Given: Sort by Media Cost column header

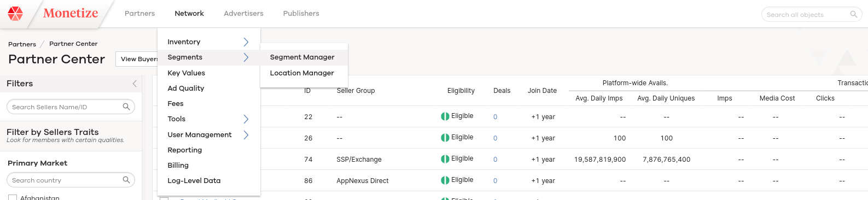Looking at the screenshot, I should click(x=777, y=98).
